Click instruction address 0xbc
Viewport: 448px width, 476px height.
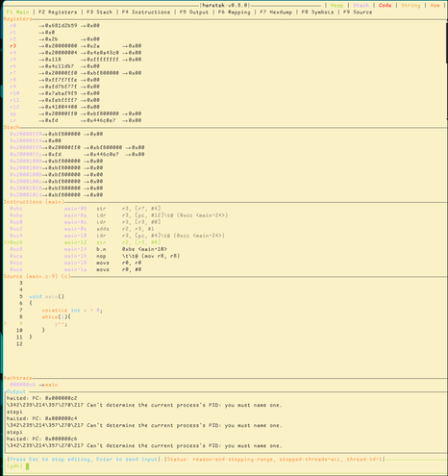pyautogui.click(x=16, y=209)
